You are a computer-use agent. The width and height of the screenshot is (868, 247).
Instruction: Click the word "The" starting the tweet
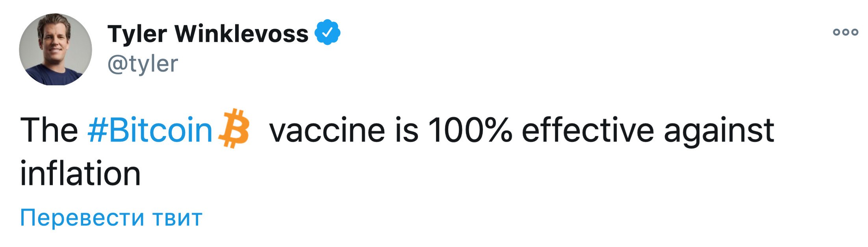point(49,130)
